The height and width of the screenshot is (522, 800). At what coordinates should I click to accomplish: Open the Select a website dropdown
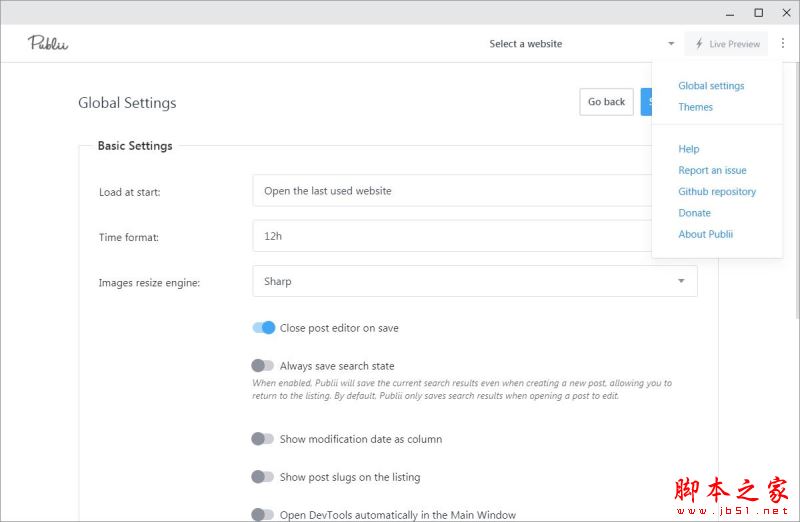point(582,44)
